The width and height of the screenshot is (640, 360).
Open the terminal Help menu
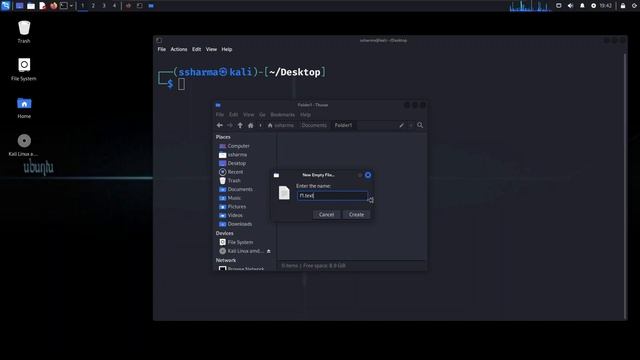tap(227, 49)
